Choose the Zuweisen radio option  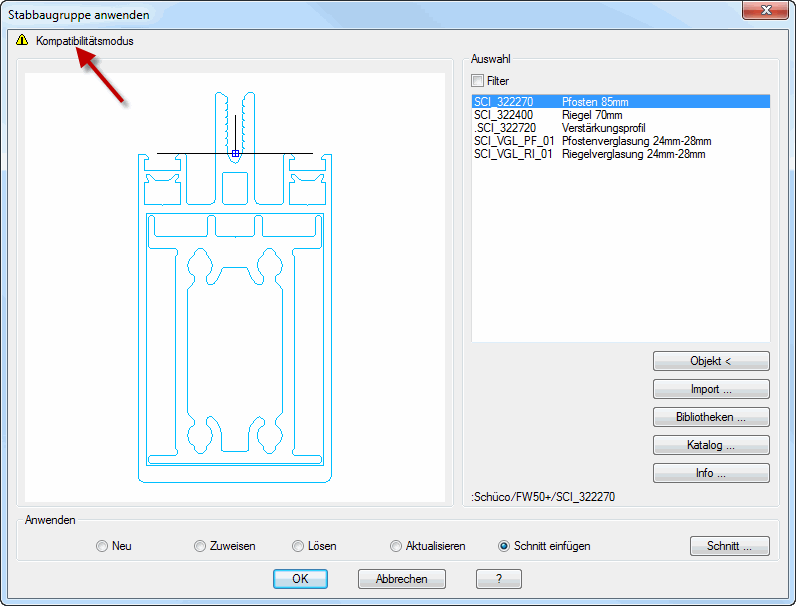pyautogui.click(x=200, y=546)
